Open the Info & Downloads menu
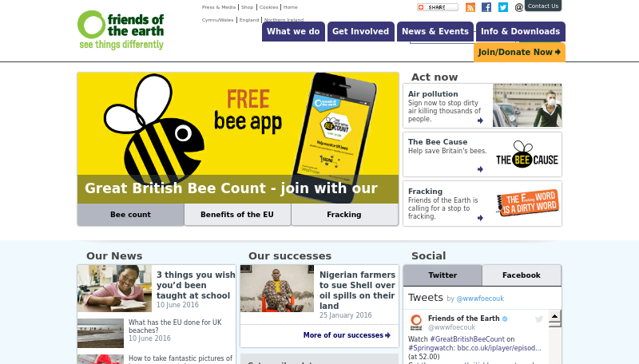 pos(521,31)
